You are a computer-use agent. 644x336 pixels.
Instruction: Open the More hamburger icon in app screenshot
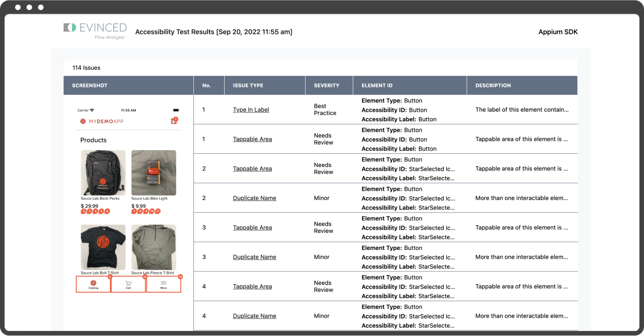pyautogui.click(x=164, y=283)
